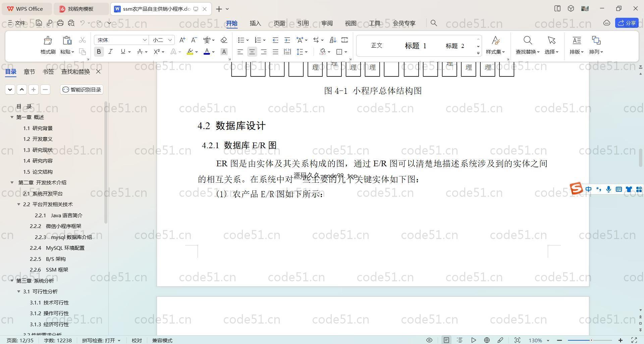Increase paragraph indent
The width and height of the screenshot is (644, 344).
287,40
